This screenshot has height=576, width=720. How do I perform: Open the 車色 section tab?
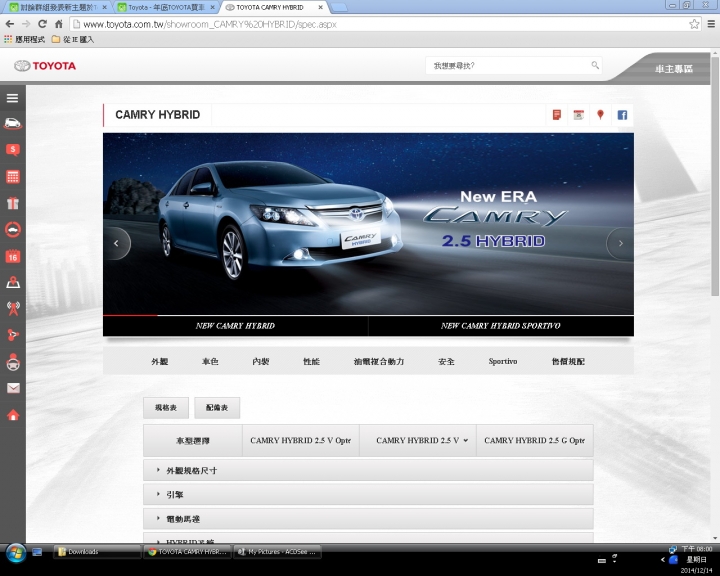click(210, 361)
